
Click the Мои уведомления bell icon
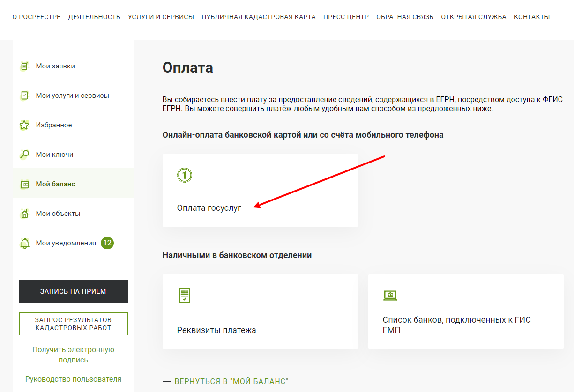pos(24,244)
